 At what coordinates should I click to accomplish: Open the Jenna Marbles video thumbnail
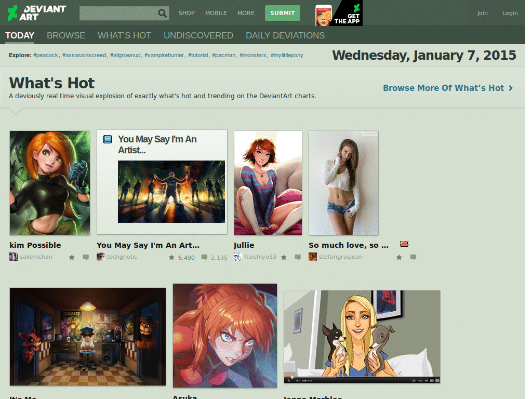click(x=362, y=337)
